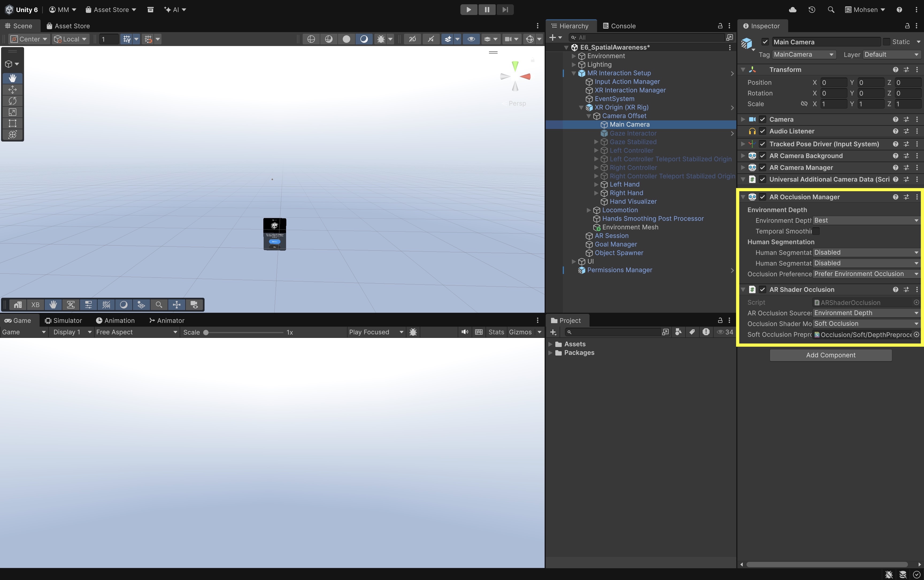Open the Free Aspect dropdown

pyautogui.click(x=136, y=332)
